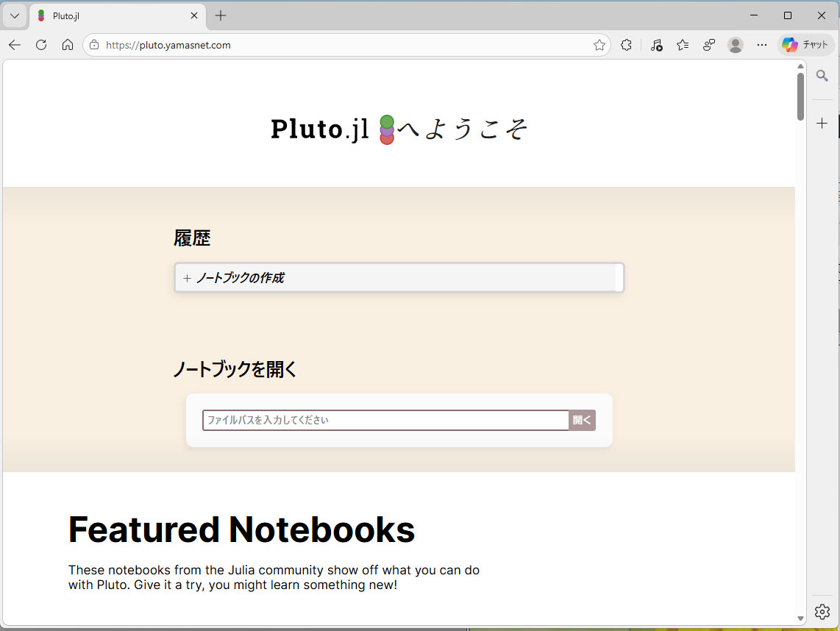
Task: Click the page scrollbar down arrow
Action: [801, 618]
